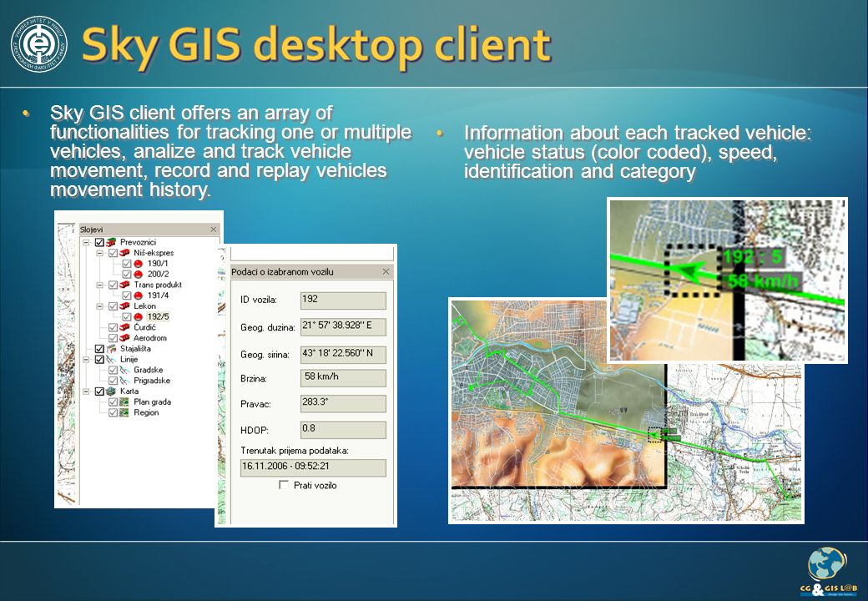
Task: Click the 'Trenutak prijema podataka:' label
Action: 295,451
